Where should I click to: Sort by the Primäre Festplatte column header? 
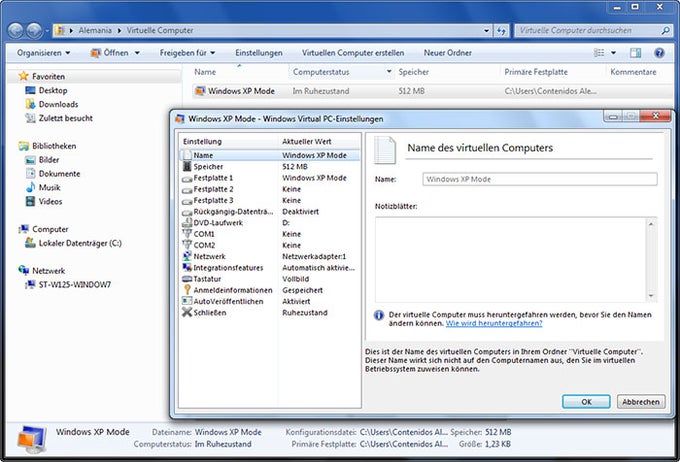(x=536, y=72)
